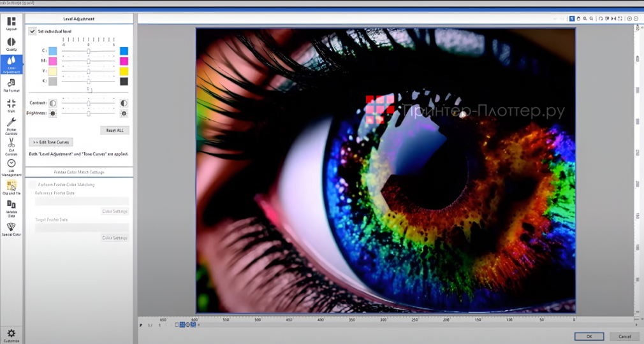Select the hand pan tool
Viewport: 644px width, 344px height.
point(578,18)
